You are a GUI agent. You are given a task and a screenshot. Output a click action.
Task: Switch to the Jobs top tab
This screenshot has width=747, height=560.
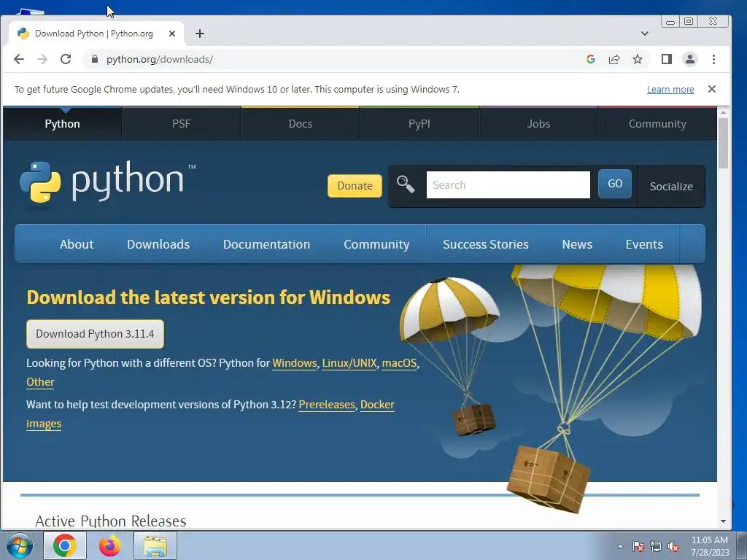pyautogui.click(x=538, y=124)
